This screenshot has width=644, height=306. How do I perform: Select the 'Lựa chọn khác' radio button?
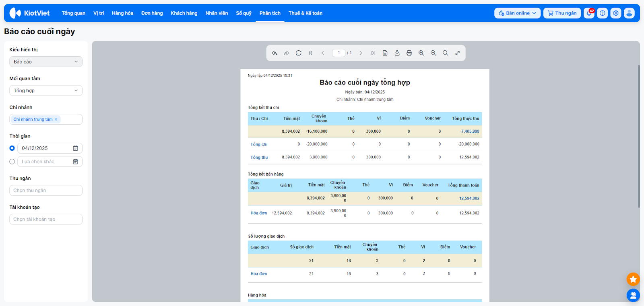(12, 162)
